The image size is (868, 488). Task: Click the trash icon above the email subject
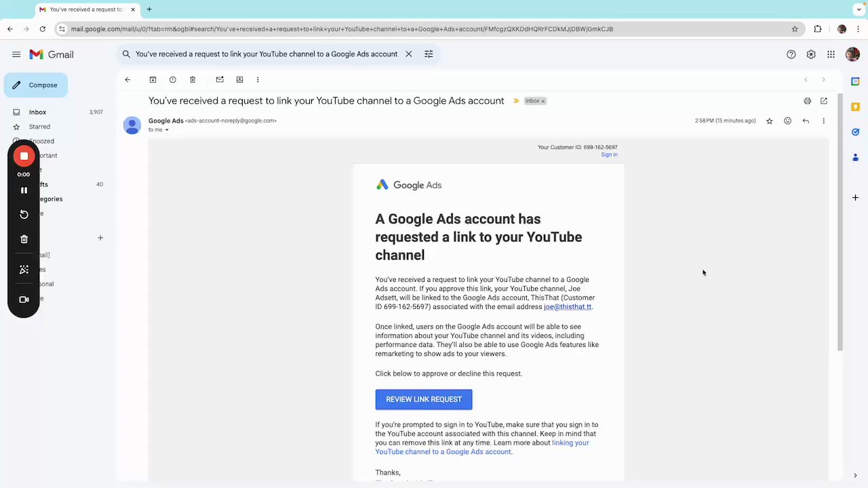(x=193, y=80)
